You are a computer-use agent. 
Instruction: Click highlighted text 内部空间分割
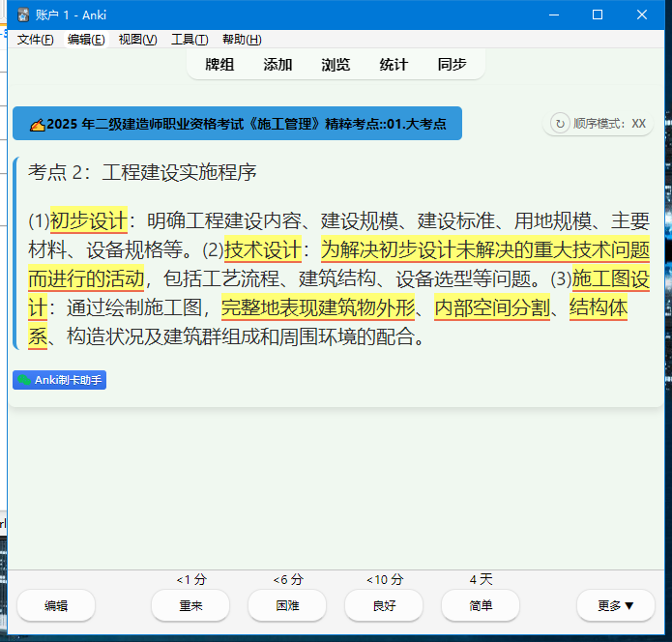pyautogui.click(x=492, y=307)
